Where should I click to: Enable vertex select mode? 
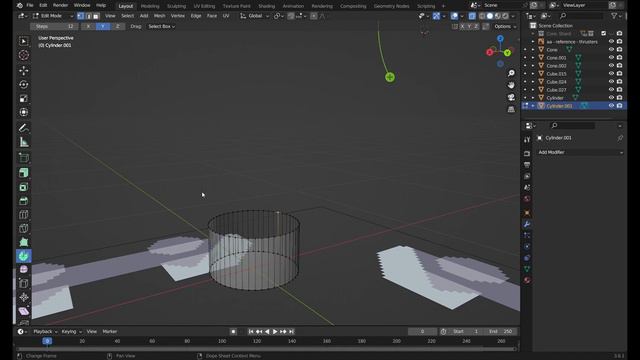click(x=80, y=16)
